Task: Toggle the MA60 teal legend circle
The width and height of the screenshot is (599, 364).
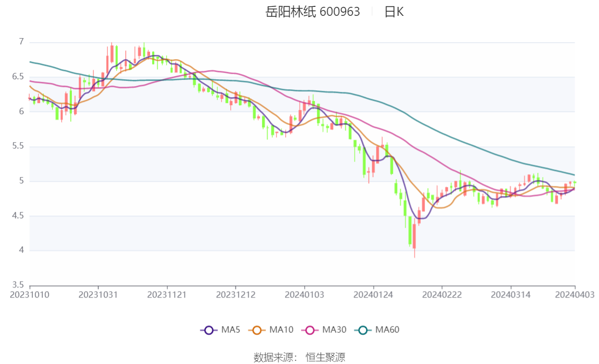Action: coord(363,330)
